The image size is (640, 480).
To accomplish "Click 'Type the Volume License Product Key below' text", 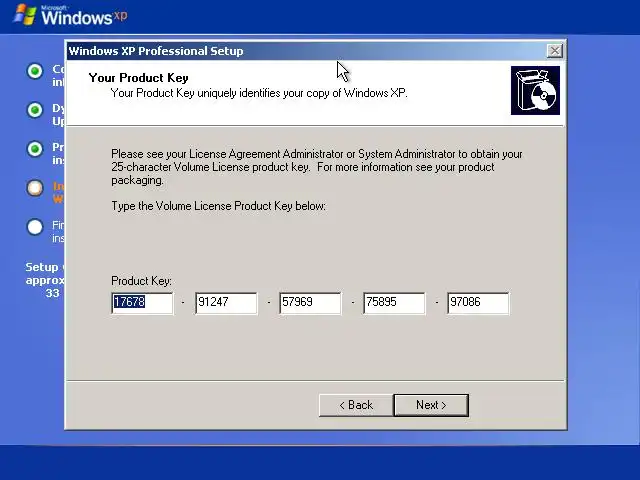I will pos(218,206).
